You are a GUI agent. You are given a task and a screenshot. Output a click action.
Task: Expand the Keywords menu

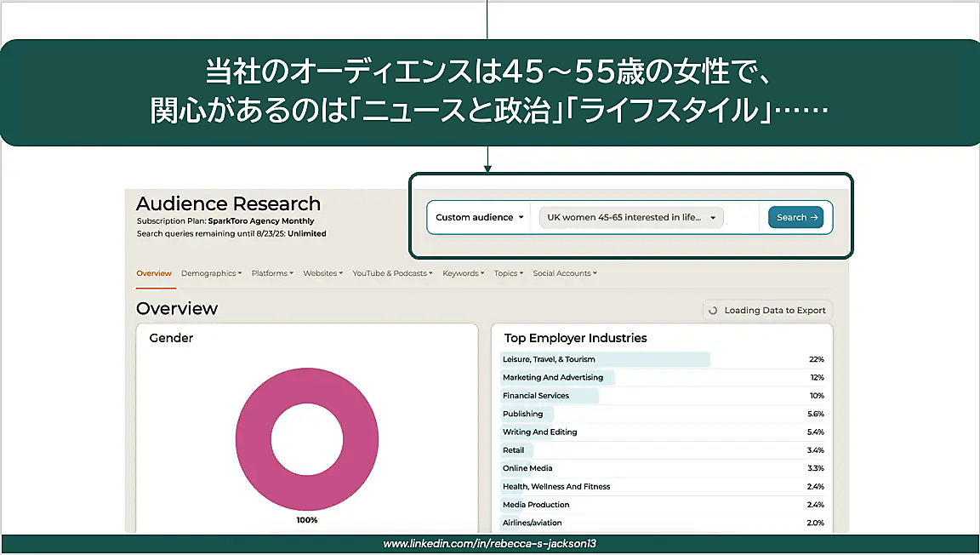tap(463, 273)
